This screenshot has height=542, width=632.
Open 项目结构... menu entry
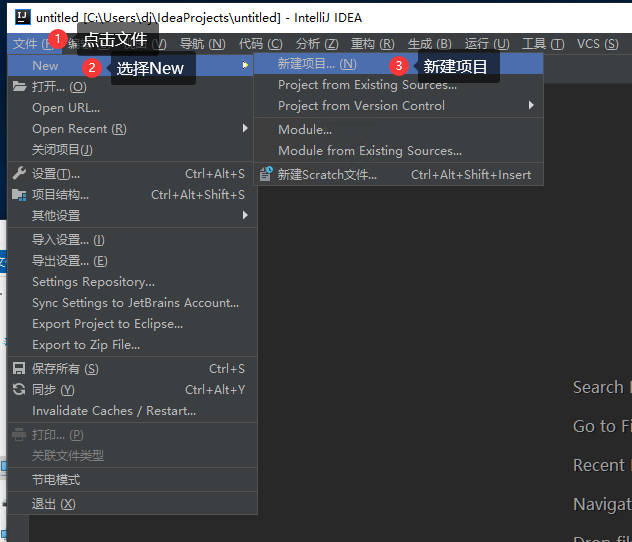click(x=130, y=195)
